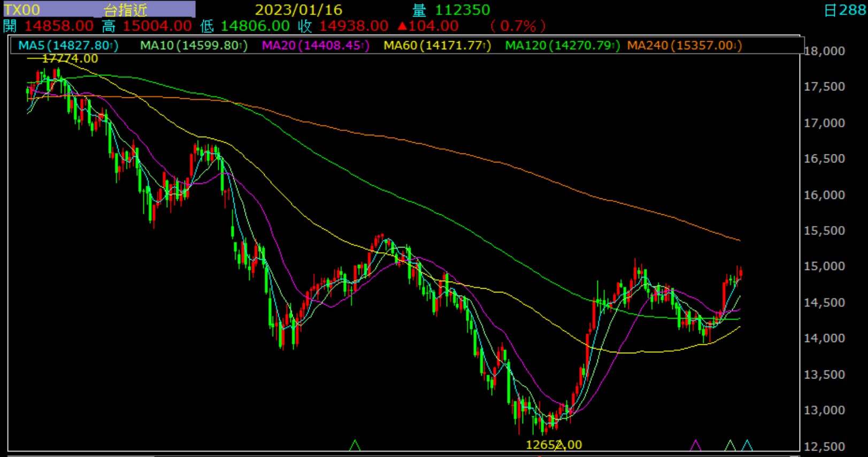
Task: Click the 18,000 price axis label
Action: coord(824,51)
